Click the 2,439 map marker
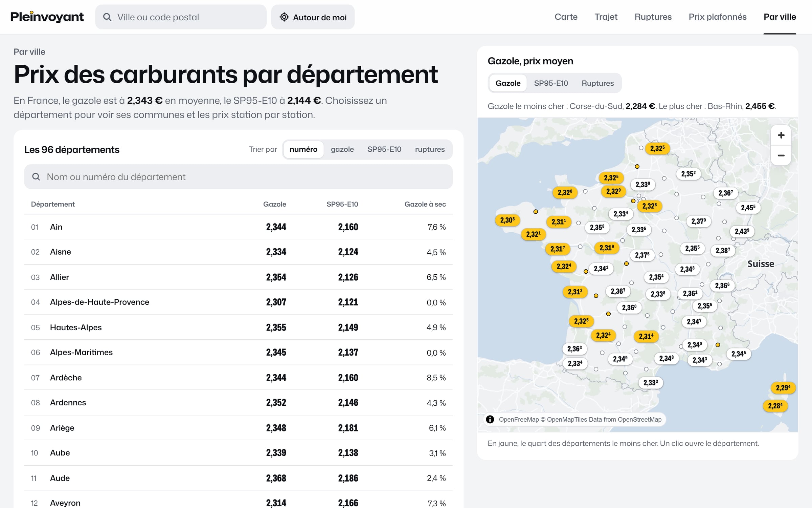The width and height of the screenshot is (812, 508). coord(742,231)
